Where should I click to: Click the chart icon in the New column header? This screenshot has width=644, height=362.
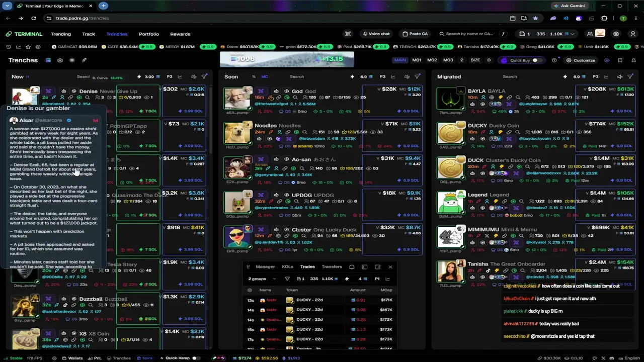pyautogui.click(x=180, y=77)
